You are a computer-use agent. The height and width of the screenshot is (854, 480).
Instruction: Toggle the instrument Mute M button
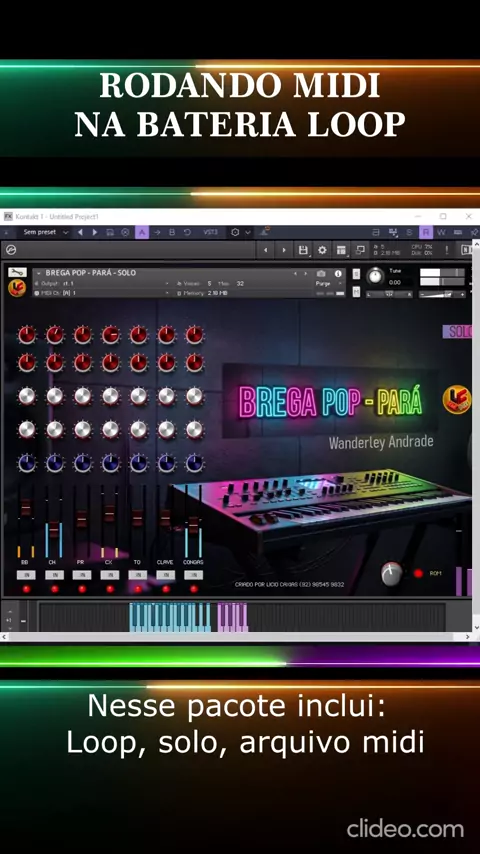click(x=356, y=292)
